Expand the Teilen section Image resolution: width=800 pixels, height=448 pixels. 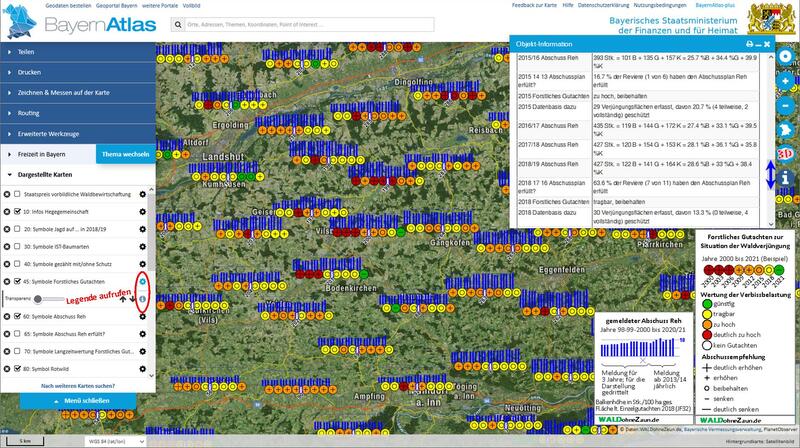coord(28,50)
